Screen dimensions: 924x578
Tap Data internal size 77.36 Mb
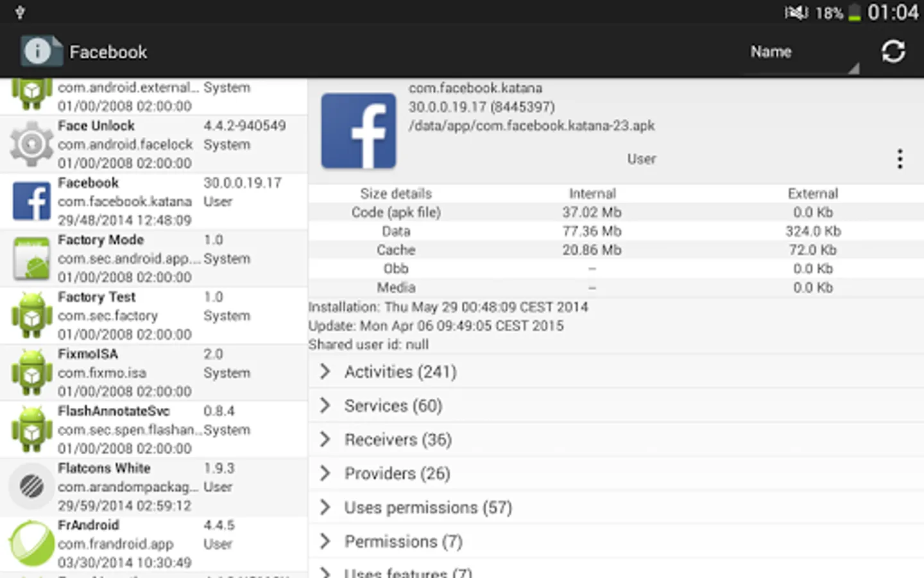click(592, 231)
